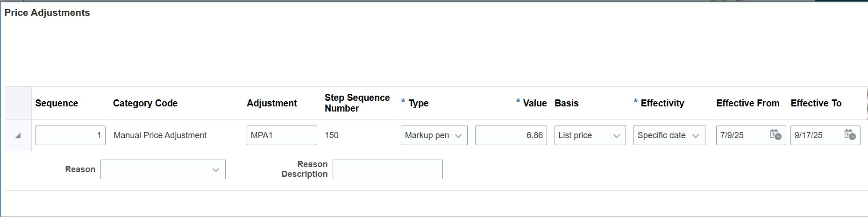Click the Value field showing 6.86

[511, 135]
